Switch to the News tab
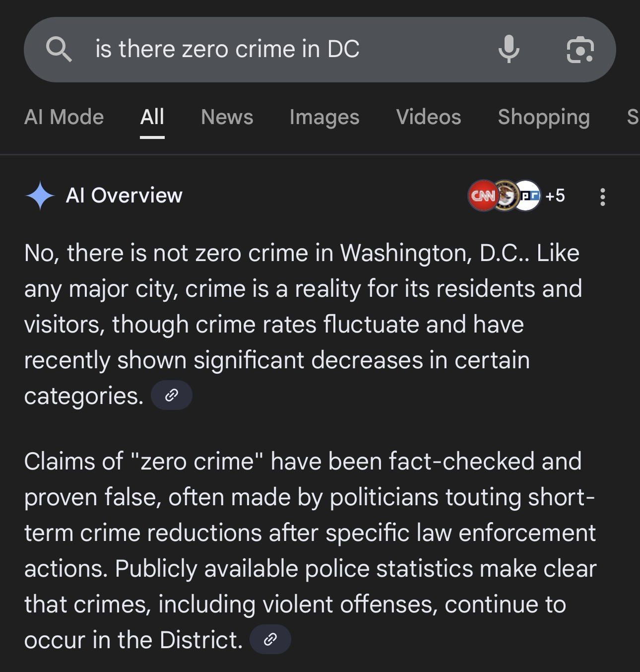The width and height of the screenshot is (640, 672). tap(227, 117)
